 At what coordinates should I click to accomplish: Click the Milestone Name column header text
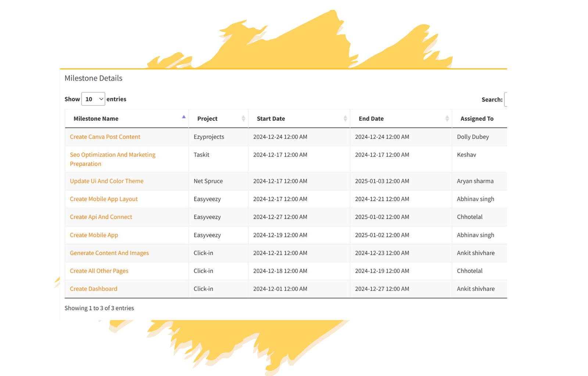(96, 119)
